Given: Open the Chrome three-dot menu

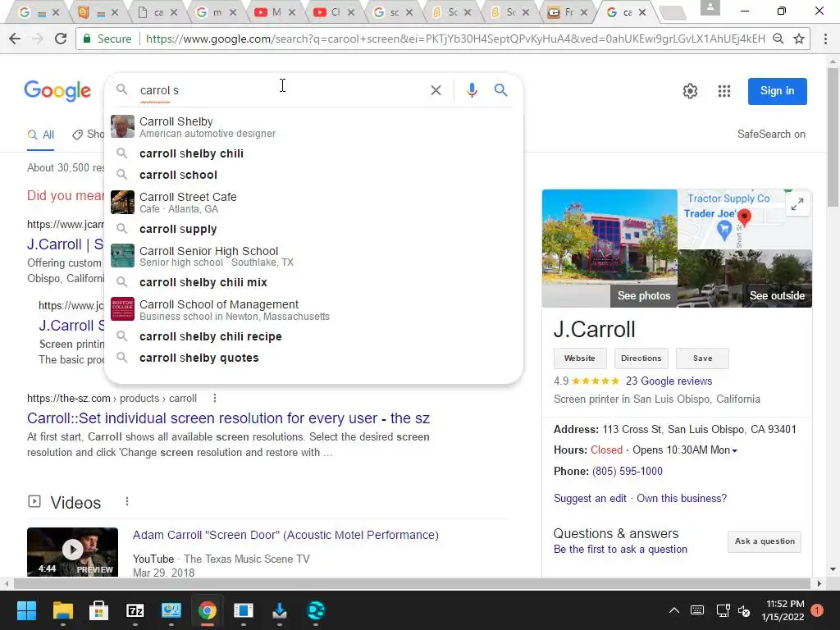Looking at the screenshot, I should [x=825, y=39].
